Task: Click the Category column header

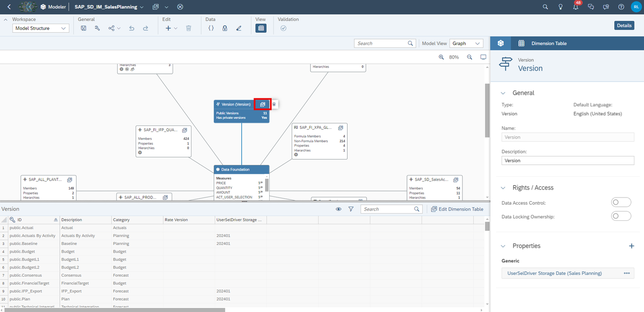Action: click(137, 220)
